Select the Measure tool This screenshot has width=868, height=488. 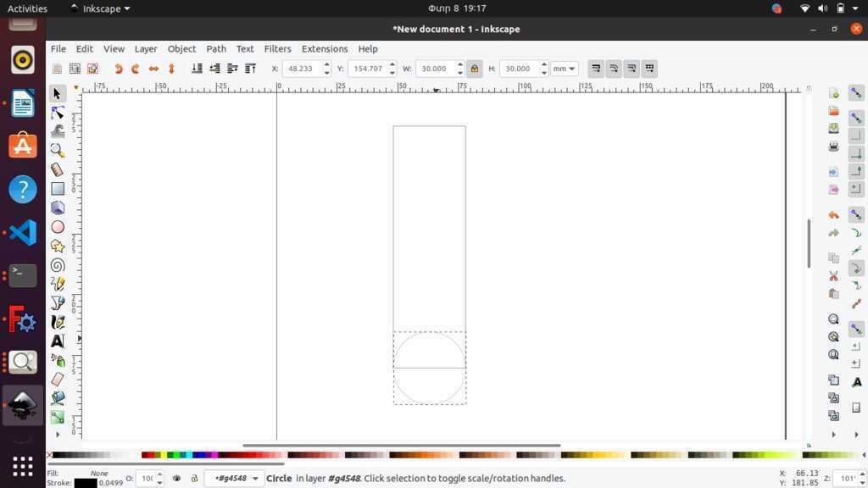point(57,169)
